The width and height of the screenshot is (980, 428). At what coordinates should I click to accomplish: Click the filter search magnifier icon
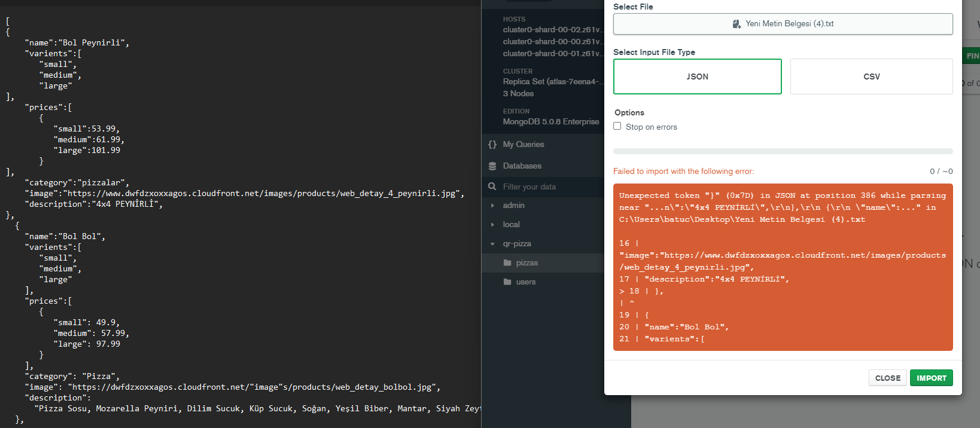pyautogui.click(x=492, y=187)
